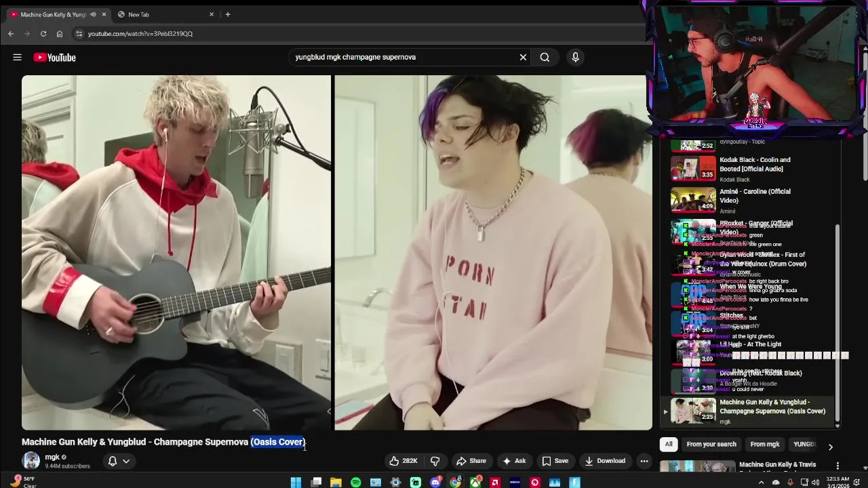This screenshot has width=868, height=488.
Task: Like the video (282K thumbs up)
Action: coord(403,461)
